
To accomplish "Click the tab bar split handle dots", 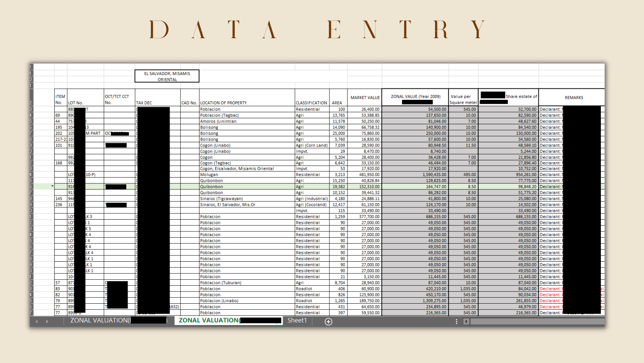I will coord(456,321).
